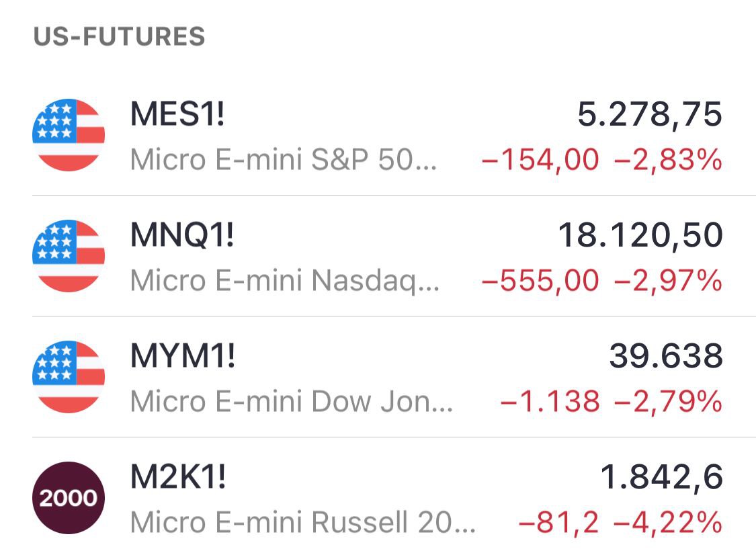
Task: Tap the MNQ1! price 18.120,50
Action: point(640,236)
